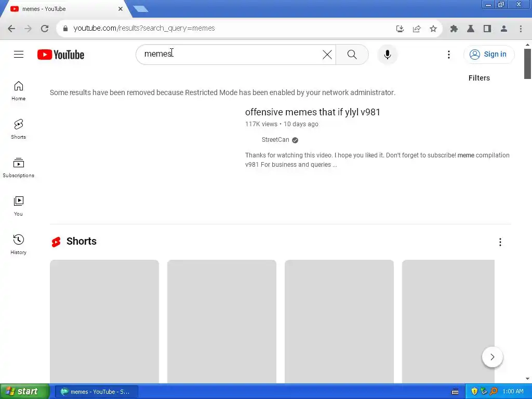This screenshot has height=399, width=532.
Task: Open the first Shorts thumbnail placeholder
Action: coord(104,322)
